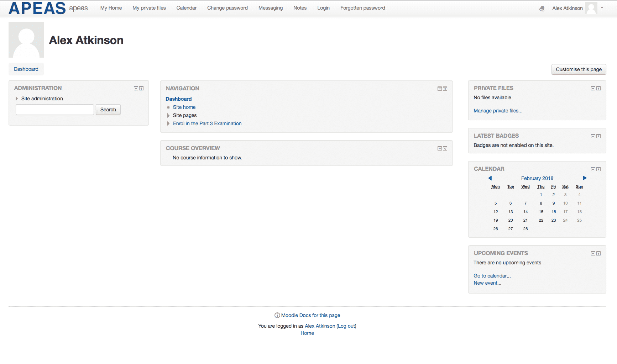Go to previous month in calendar
The height and width of the screenshot is (364, 617).
pyautogui.click(x=490, y=178)
